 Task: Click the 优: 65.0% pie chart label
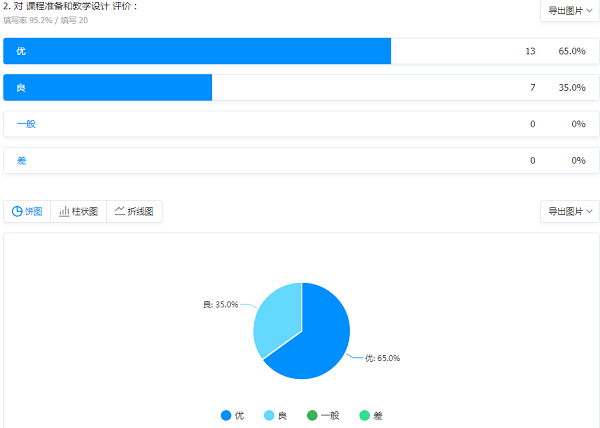[x=382, y=357]
